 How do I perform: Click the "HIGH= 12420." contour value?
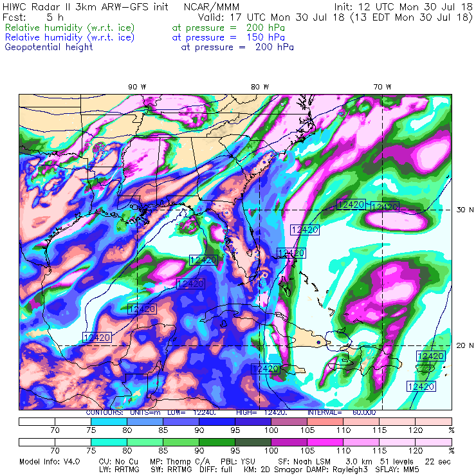coord(262,413)
